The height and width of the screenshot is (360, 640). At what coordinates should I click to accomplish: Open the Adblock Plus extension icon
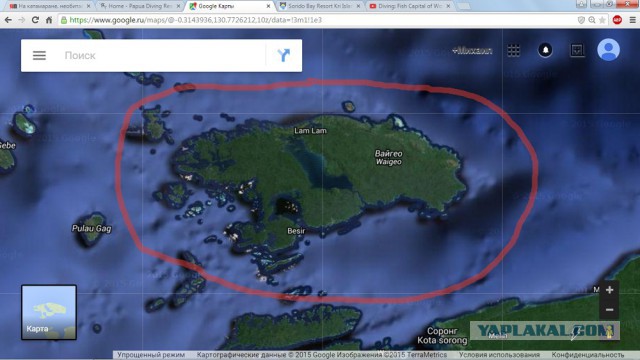click(x=617, y=20)
